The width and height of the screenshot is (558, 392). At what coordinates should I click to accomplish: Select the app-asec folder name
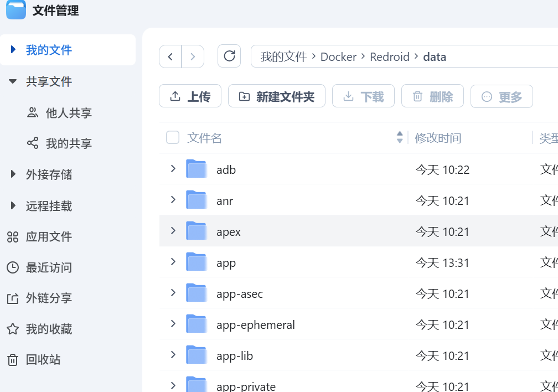click(240, 294)
